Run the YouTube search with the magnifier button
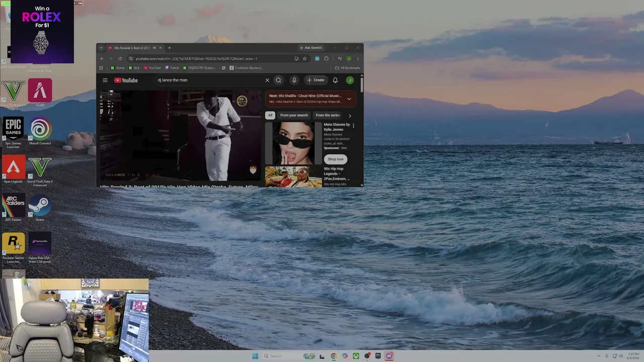Screen dimensions: 644x362 278,80
